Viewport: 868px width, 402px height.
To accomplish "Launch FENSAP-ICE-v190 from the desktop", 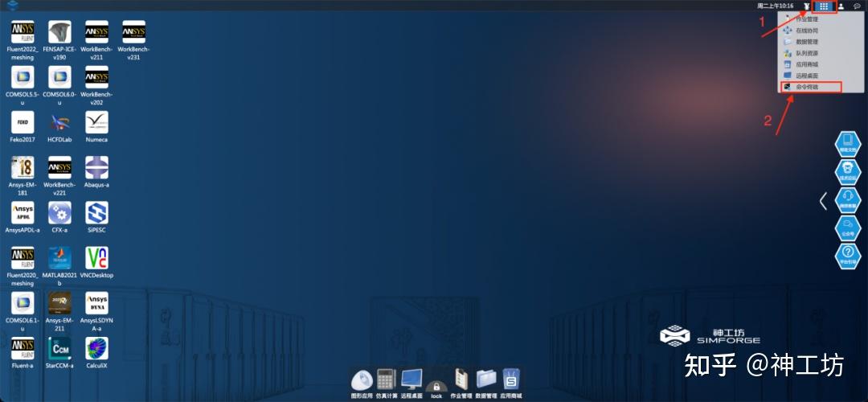I will (x=59, y=32).
